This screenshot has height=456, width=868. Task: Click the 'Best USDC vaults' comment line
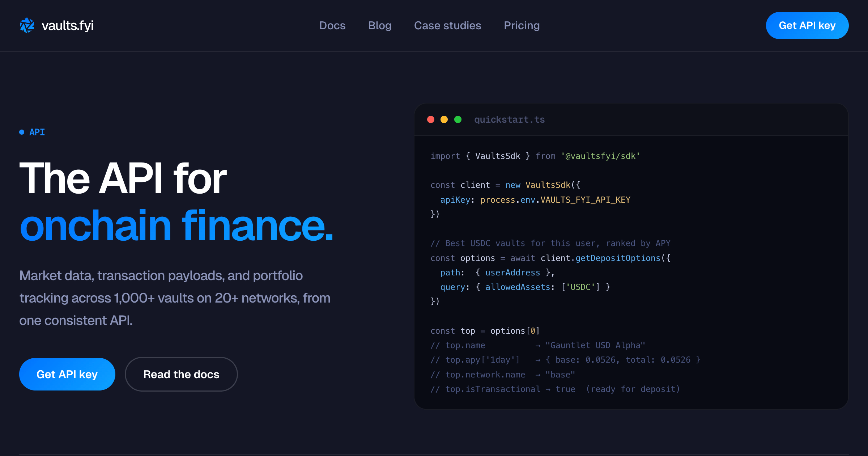tap(550, 243)
